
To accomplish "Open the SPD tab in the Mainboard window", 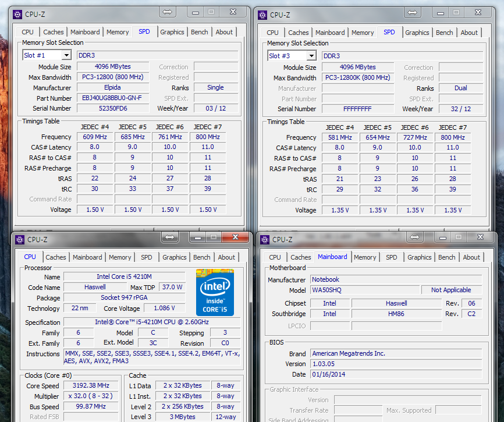I will pyautogui.click(x=391, y=257).
